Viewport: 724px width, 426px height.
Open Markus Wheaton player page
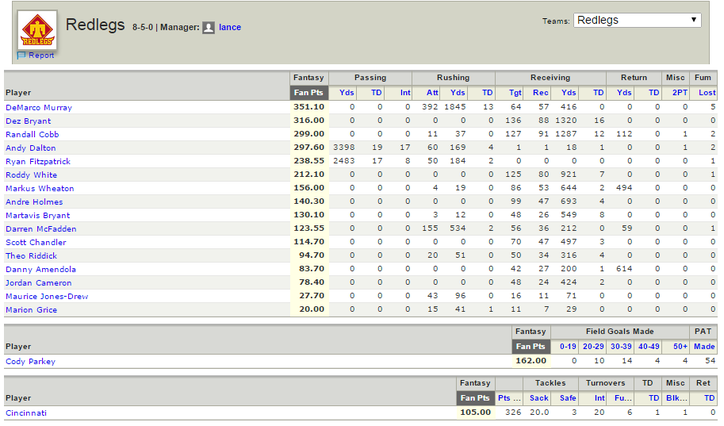tap(40, 188)
